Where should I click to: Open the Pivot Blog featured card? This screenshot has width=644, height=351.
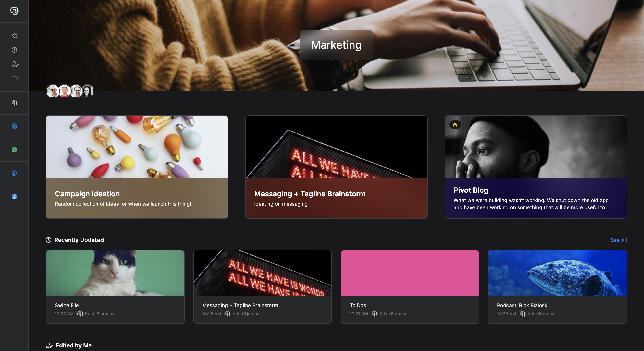click(x=535, y=167)
